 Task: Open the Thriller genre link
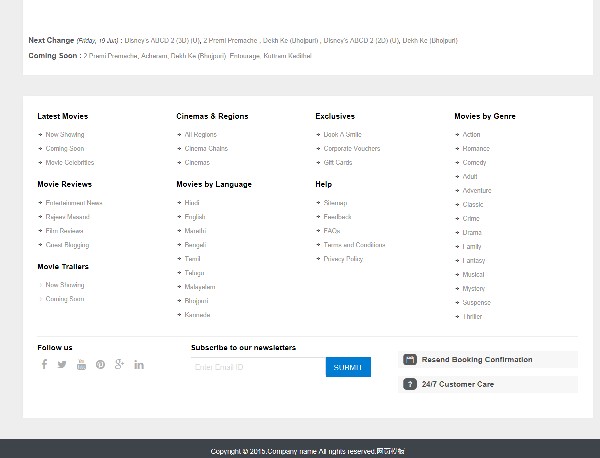pos(472,317)
